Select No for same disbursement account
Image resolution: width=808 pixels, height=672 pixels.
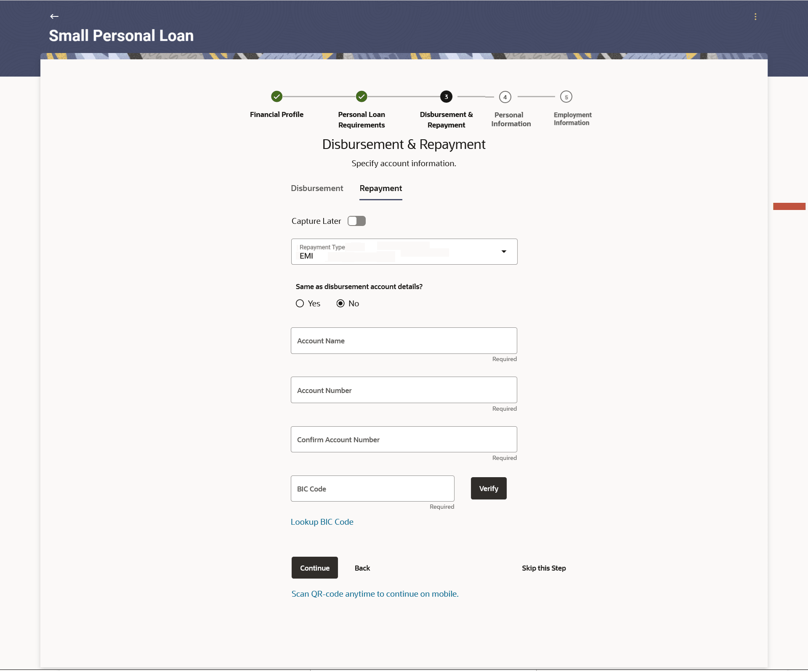(x=340, y=303)
